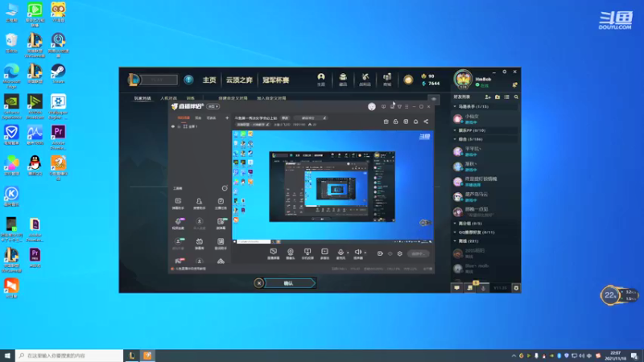Toggle the lock icon in streaming toolbar
This screenshot has width=644, height=362.
[x=395, y=121]
